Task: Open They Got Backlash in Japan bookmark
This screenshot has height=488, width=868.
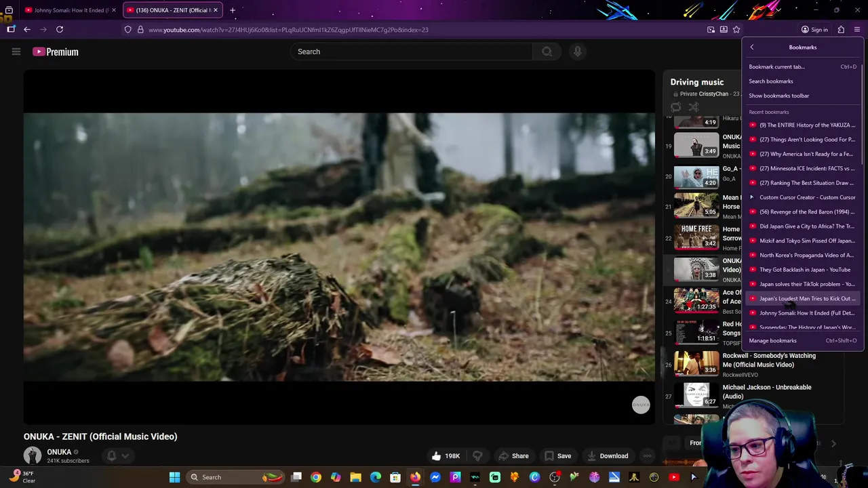Action: pos(802,270)
